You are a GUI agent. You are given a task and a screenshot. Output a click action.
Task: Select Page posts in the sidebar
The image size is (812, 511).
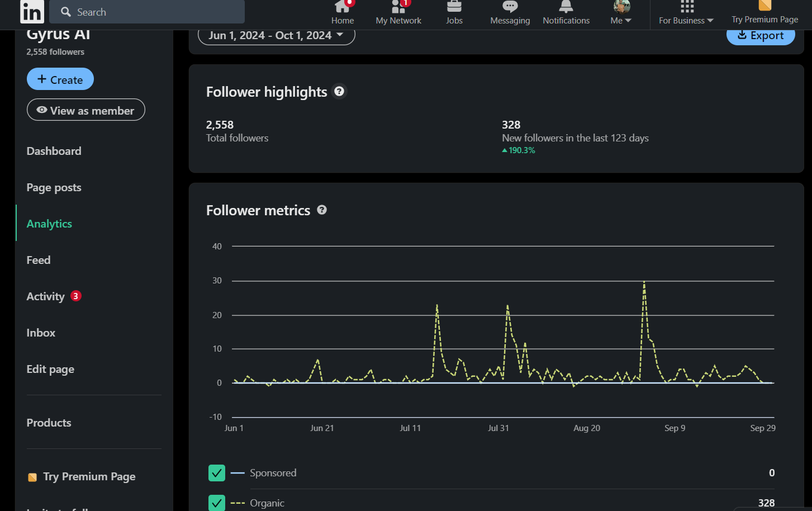(x=54, y=187)
